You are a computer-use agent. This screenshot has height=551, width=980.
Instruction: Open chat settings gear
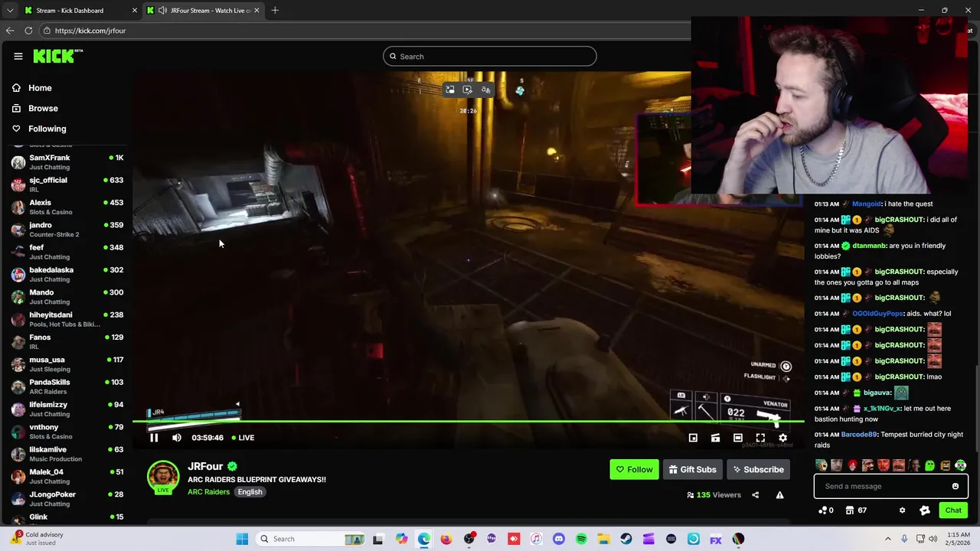pyautogui.click(x=902, y=510)
